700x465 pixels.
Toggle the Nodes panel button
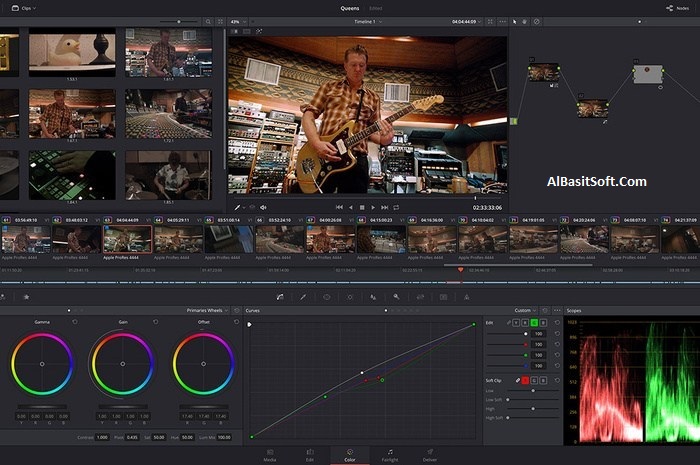678,8
